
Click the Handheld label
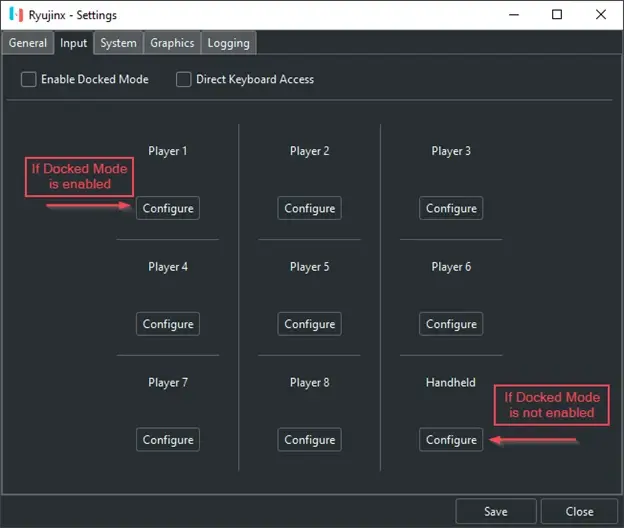click(x=450, y=382)
